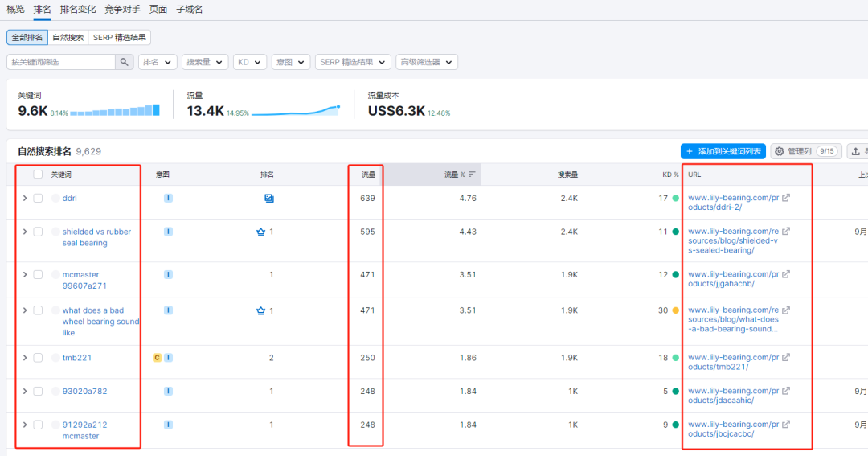868x456 pixels.
Task: Open external link icon for jdacaahic URL
Action: pyautogui.click(x=786, y=391)
